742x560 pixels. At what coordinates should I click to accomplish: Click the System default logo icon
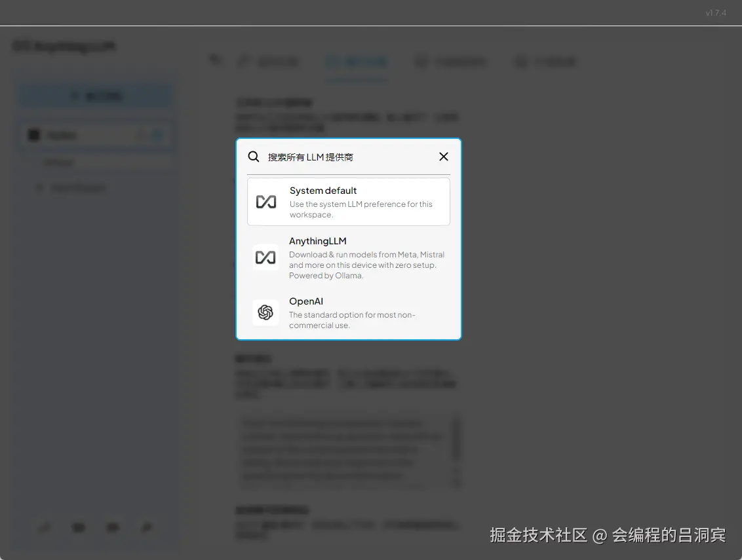point(266,202)
